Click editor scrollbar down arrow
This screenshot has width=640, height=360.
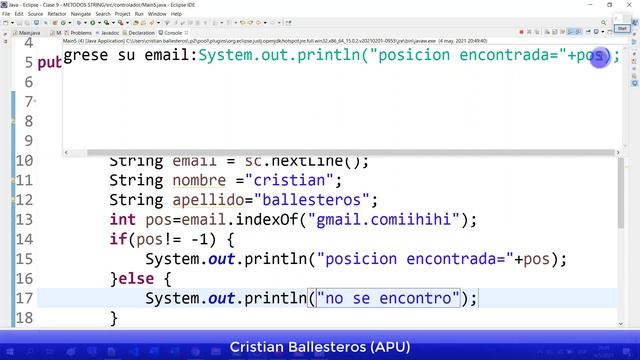pos(621,324)
